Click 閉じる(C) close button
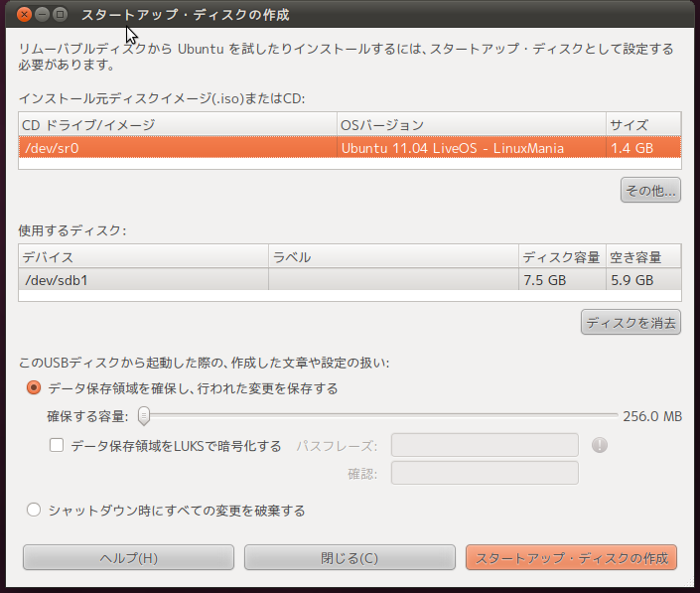Image resolution: width=700 pixels, height=593 pixels. tap(350, 557)
